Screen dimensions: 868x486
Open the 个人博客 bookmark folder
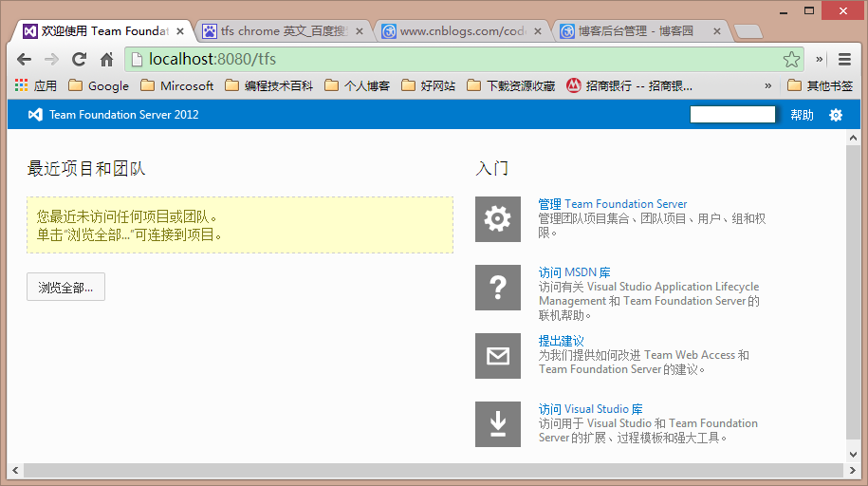(357, 85)
